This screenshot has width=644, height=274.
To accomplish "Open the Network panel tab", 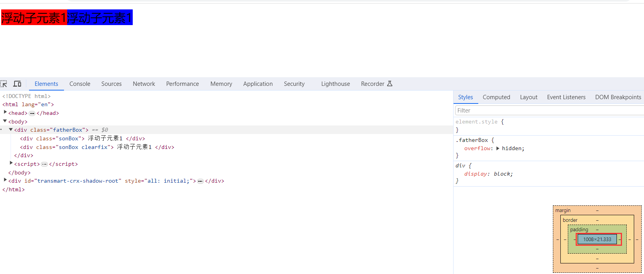I will coord(144,84).
